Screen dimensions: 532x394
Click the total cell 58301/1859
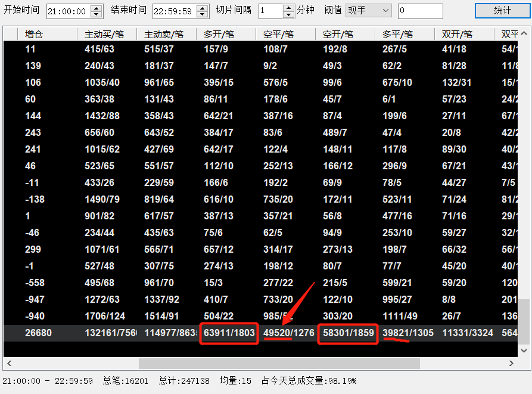(348, 333)
